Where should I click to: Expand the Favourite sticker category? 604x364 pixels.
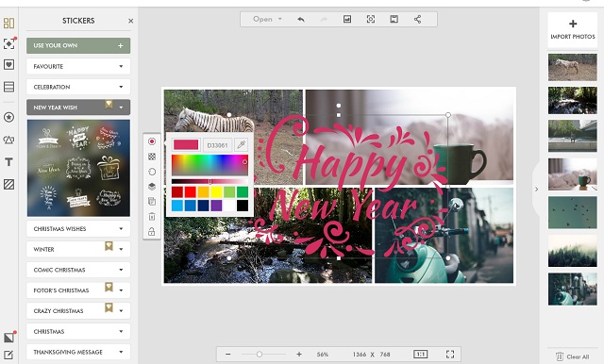coord(78,66)
